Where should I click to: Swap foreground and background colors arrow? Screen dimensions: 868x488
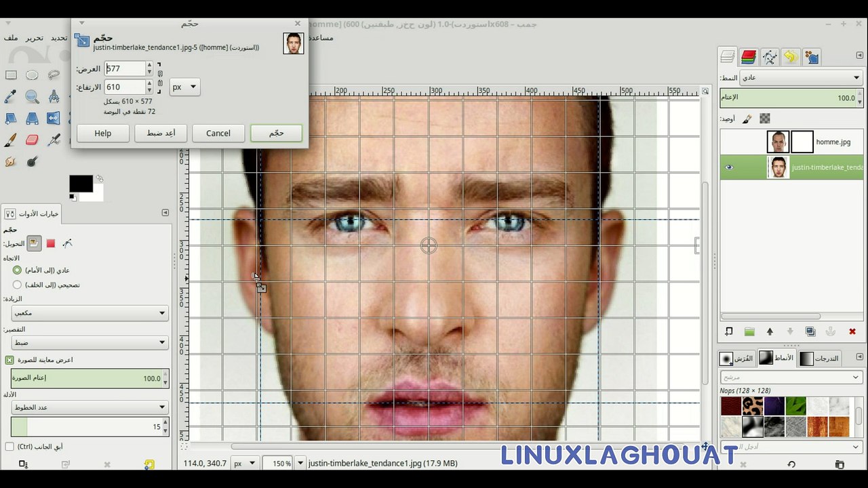pyautogui.click(x=100, y=178)
